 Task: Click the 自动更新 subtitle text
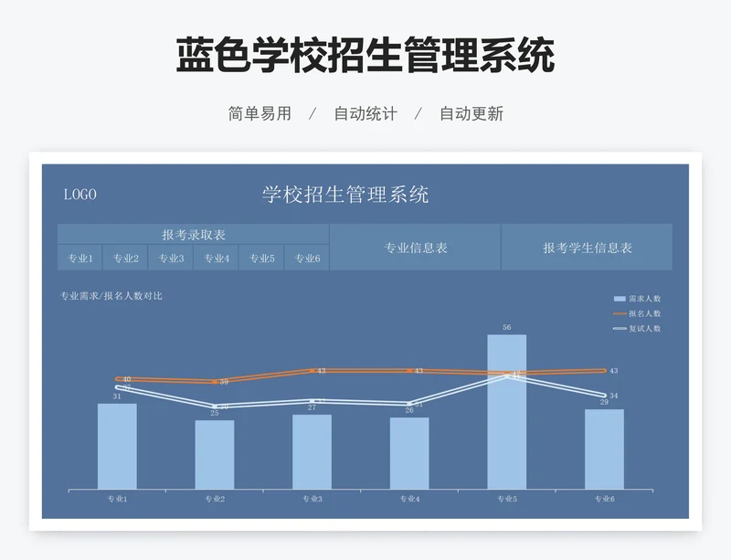471,114
